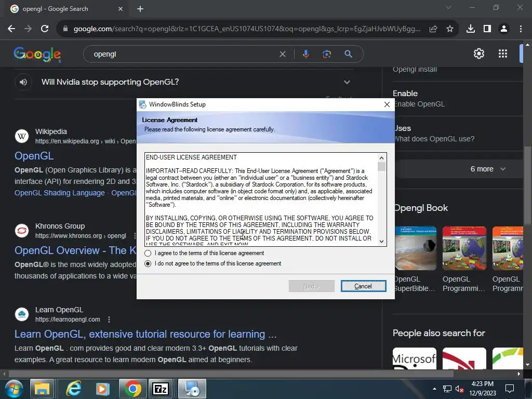Click the horizontal scrollbar right arrow
This screenshot has height=399, width=532.
tap(519, 374)
